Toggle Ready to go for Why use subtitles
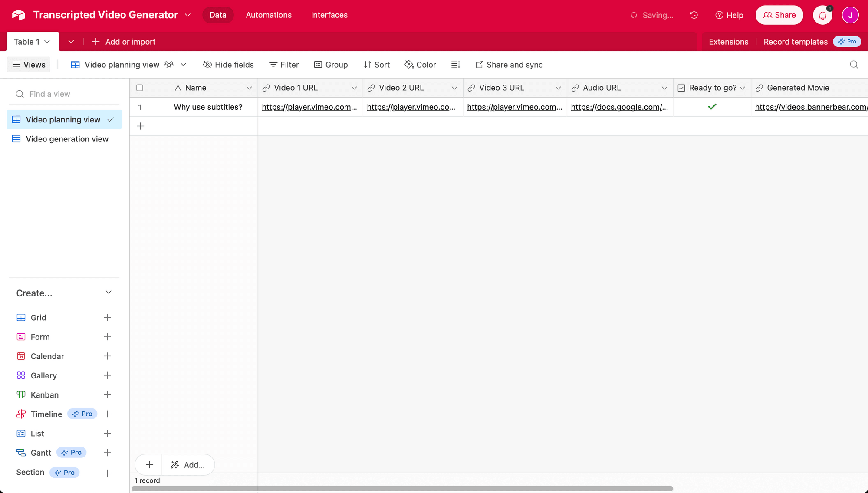This screenshot has width=868, height=493. (712, 107)
